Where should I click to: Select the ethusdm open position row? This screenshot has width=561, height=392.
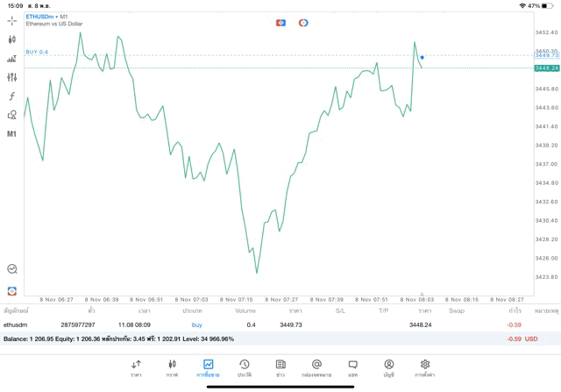click(x=263, y=324)
